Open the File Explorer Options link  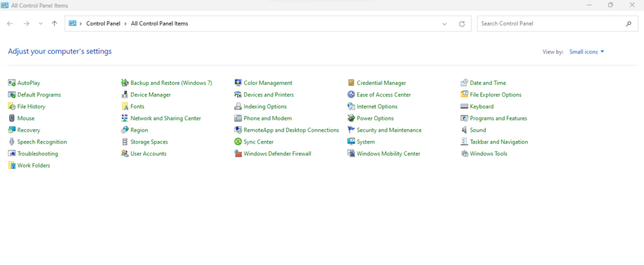click(x=496, y=95)
